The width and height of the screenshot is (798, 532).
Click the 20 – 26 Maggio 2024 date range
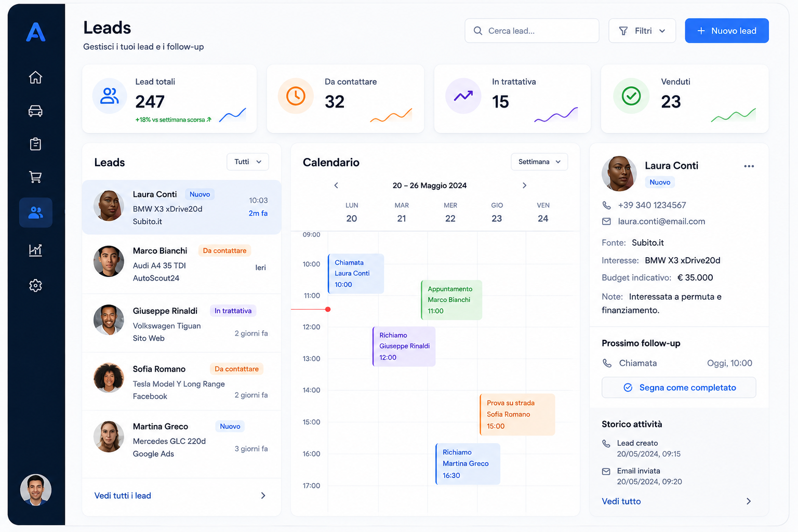430,185
